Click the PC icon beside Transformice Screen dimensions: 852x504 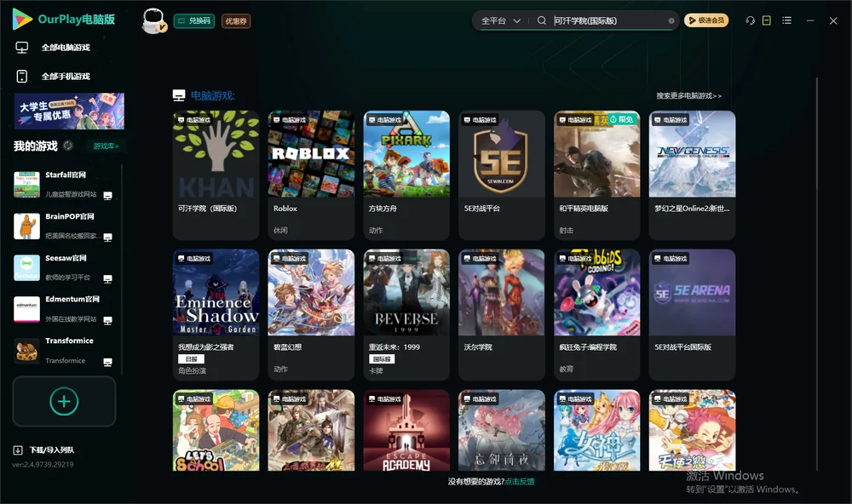[107, 363]
